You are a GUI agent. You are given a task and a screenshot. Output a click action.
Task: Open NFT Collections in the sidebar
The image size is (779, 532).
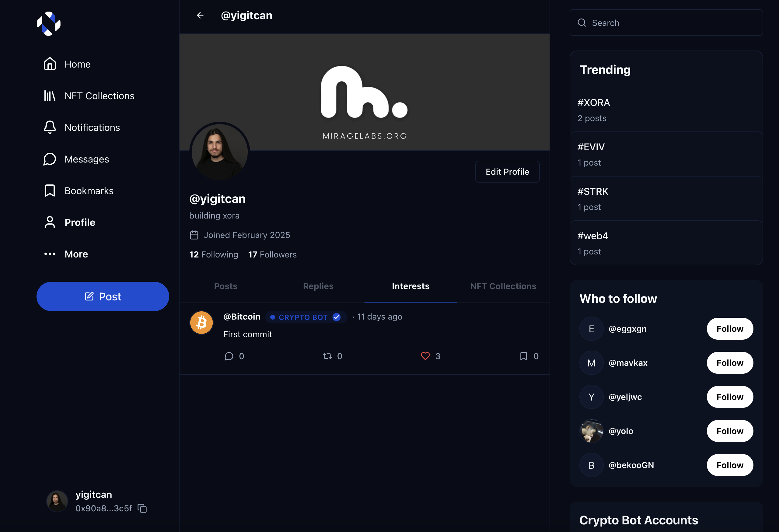[x=89, y=96]
